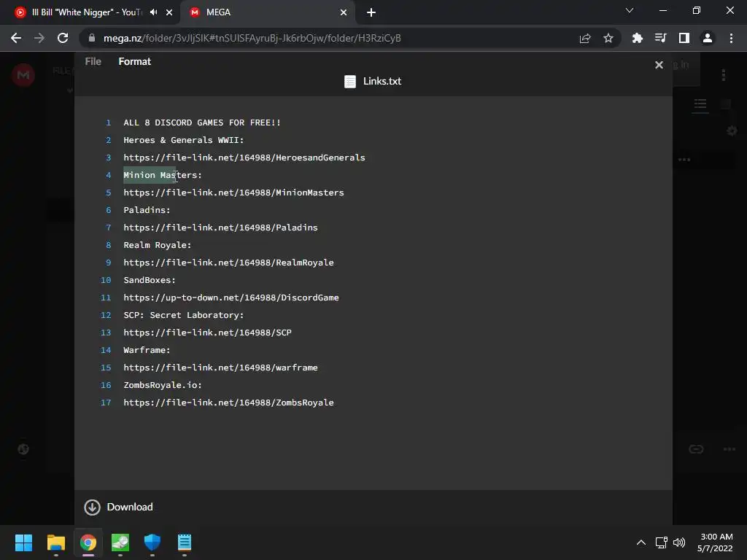Click the ZombsRoyale URL on line 17
747x560 pixels.
tap(228, 402)
